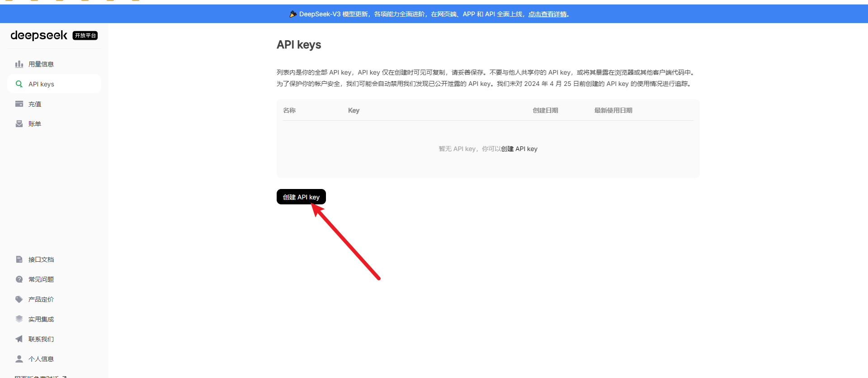Open the 点击查看详情 link in the banner
Screen dimensions: 868x378
click(547, 14)
